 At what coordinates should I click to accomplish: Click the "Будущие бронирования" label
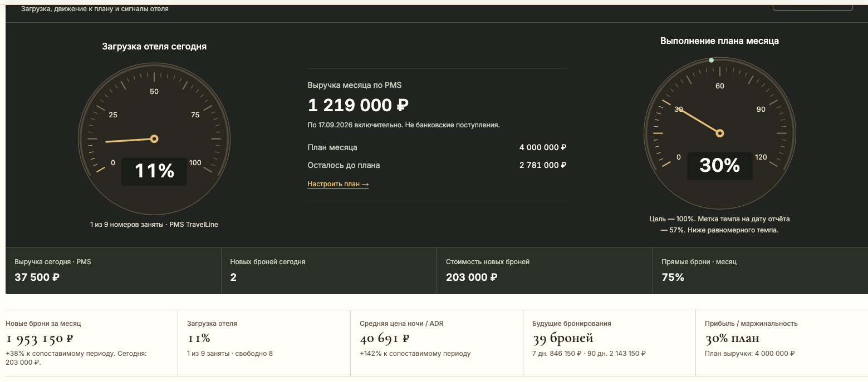(x=572, y=324)
